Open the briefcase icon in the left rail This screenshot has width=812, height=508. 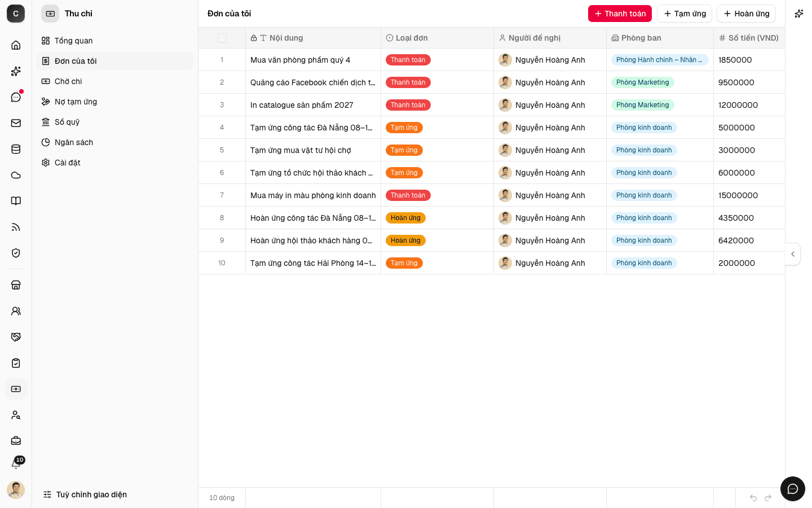16,441
